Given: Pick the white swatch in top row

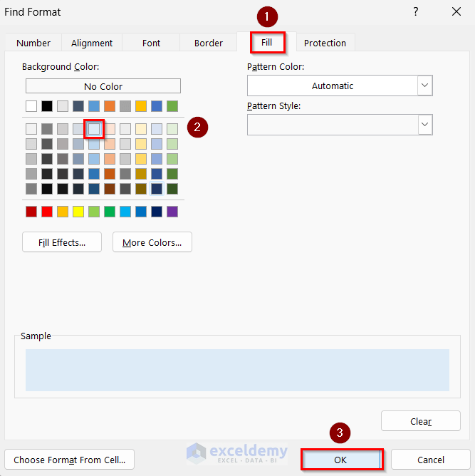Looking at the screenshot, I should coord(31,106).
